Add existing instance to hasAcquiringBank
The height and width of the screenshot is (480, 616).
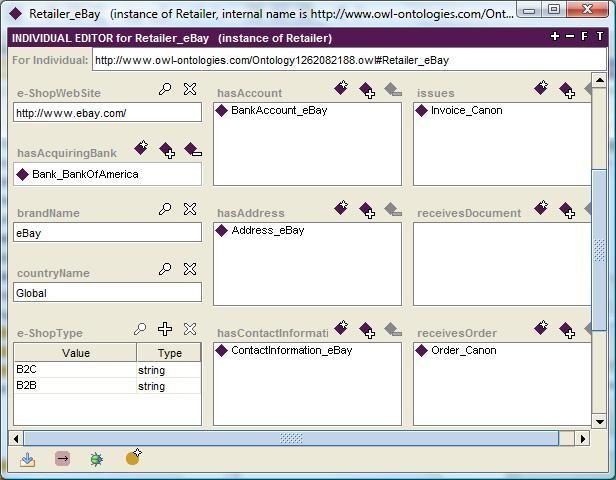coord(167,150)
